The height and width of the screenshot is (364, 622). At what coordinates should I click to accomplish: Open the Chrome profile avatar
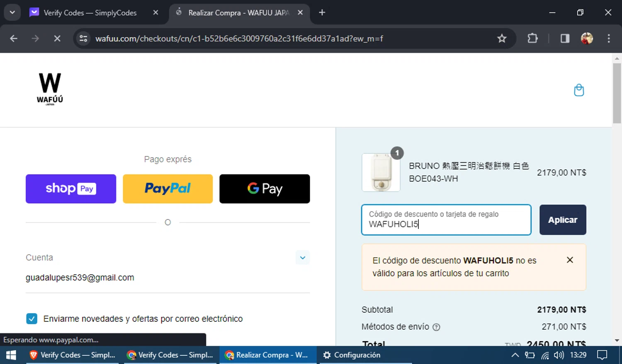pyautogui.click(x=587, y=39)
